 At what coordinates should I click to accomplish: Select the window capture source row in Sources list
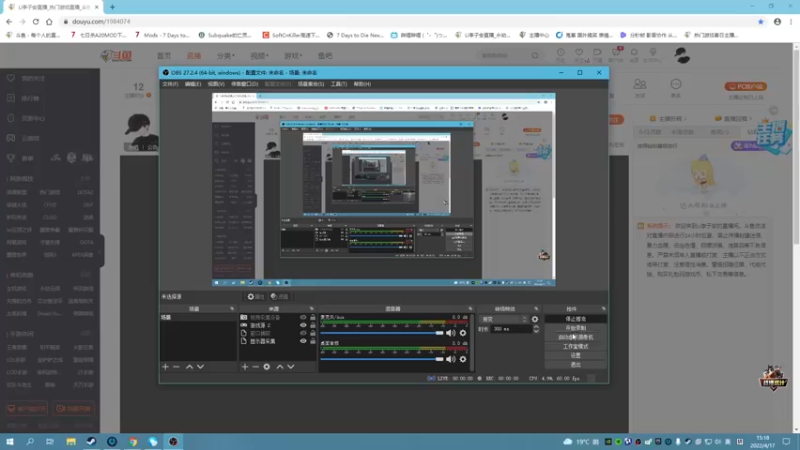pyautogui.click(x=278, y=333)
